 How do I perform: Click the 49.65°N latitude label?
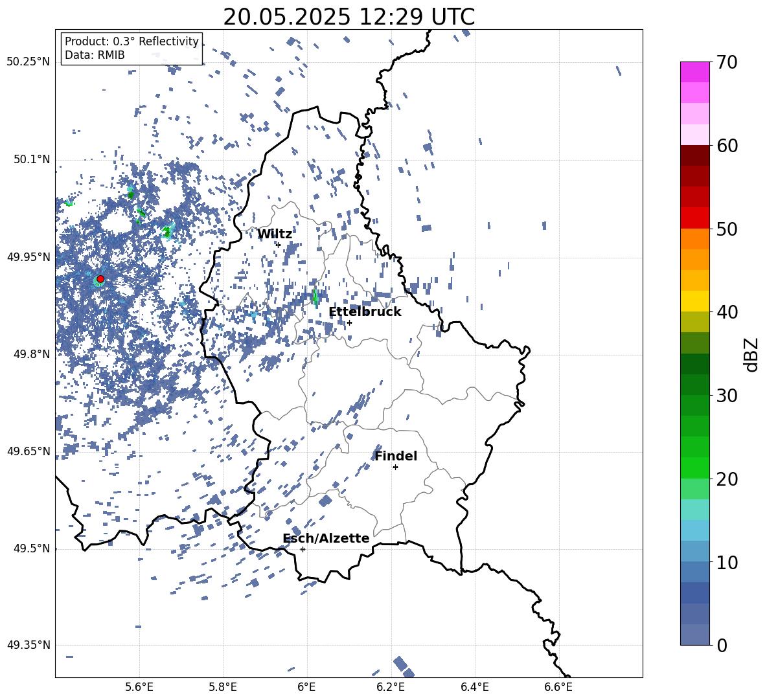click(x=29, y=451)
